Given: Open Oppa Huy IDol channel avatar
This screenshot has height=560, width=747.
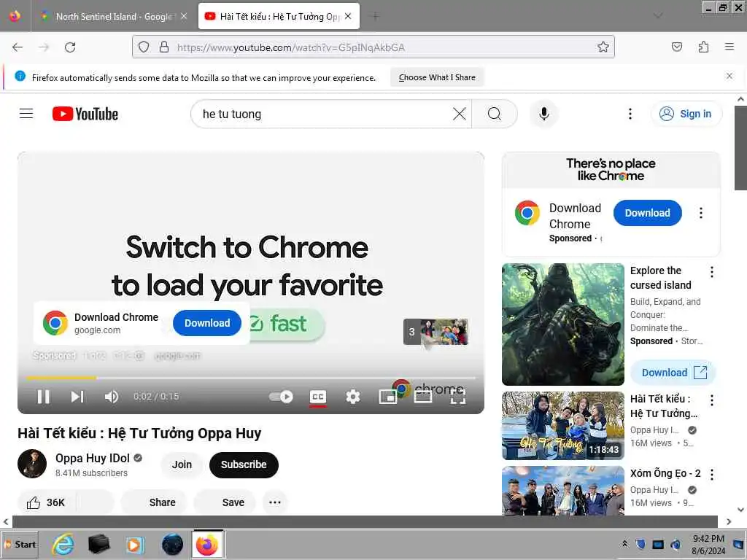Looking at the screenshot, I should tap(32, 464).
